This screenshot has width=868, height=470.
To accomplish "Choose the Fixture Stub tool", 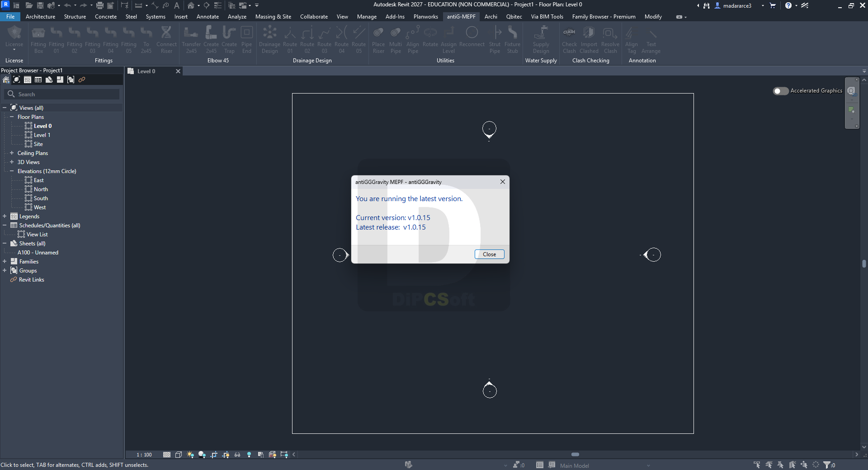I will tap(512, 40).
